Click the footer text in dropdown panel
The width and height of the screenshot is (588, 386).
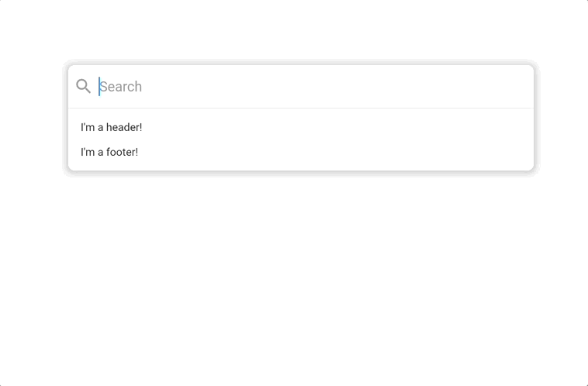109,152
